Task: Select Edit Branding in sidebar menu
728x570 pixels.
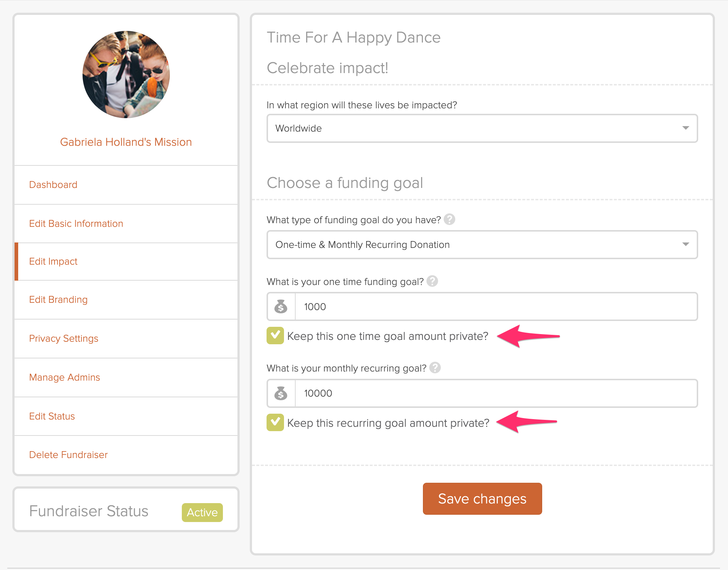Action: click(58, 300)
